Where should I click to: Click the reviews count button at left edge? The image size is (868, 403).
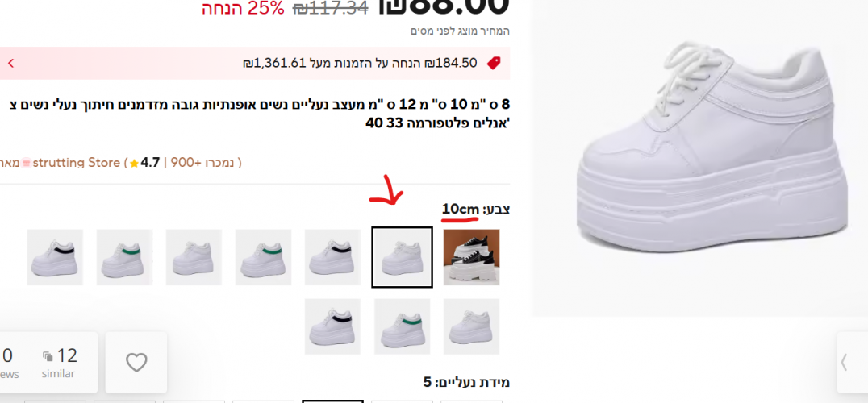point(8,363)
